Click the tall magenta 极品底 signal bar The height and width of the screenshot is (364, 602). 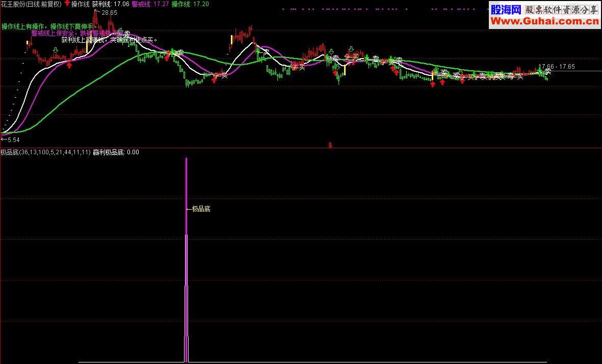click(187, 260)
